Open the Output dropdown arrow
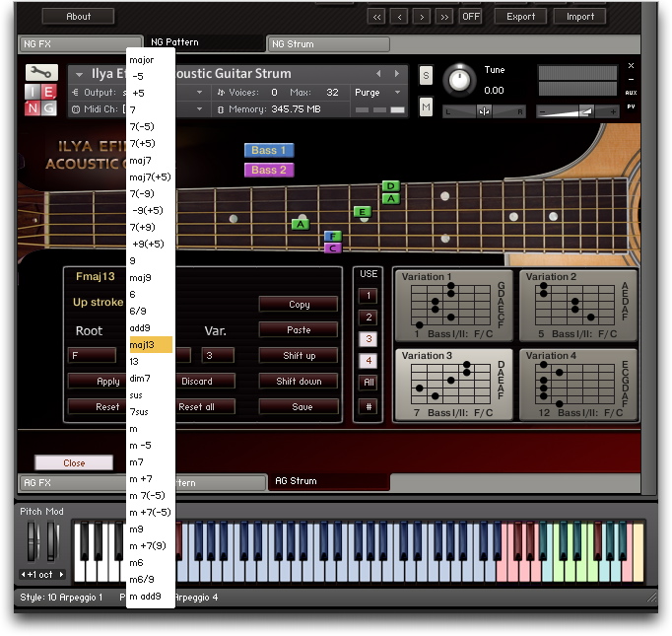This screenshot has height=636, width=672. pyautogui.click(x=199, y=93)
